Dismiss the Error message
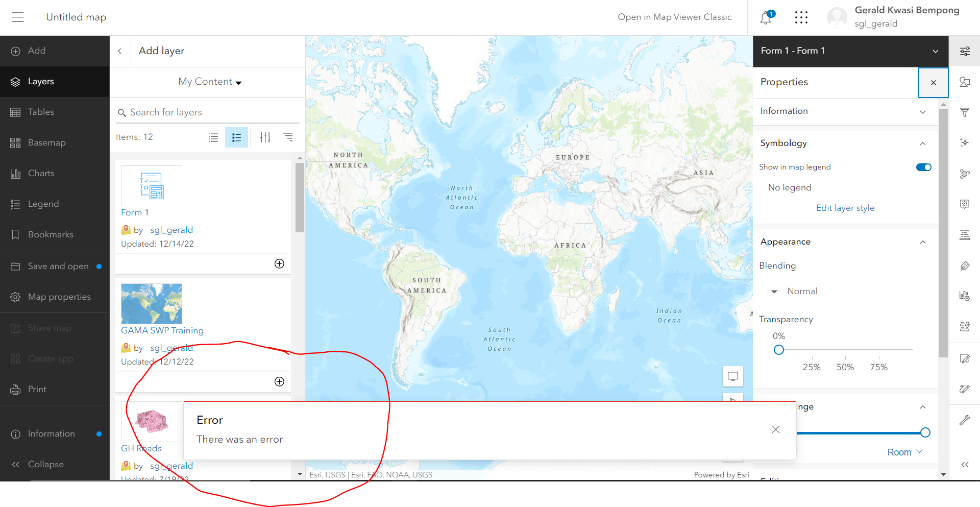Viewport: 980px width, 507px height. click(x=776, y=429)
